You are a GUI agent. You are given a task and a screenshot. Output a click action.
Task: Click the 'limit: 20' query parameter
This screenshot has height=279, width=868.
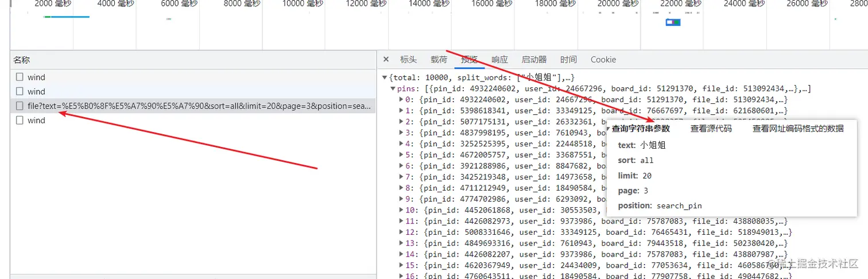[x=635, y=176]
